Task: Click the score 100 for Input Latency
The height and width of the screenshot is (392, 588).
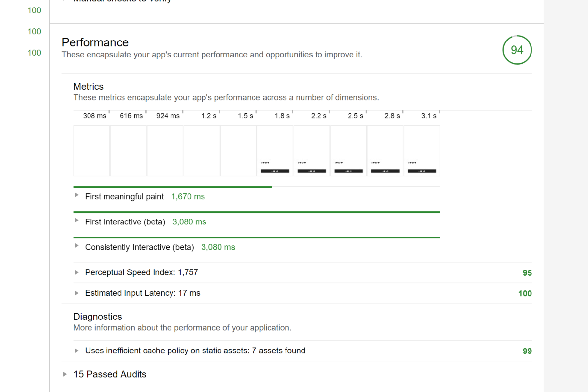Action: (x=525, y=293)
